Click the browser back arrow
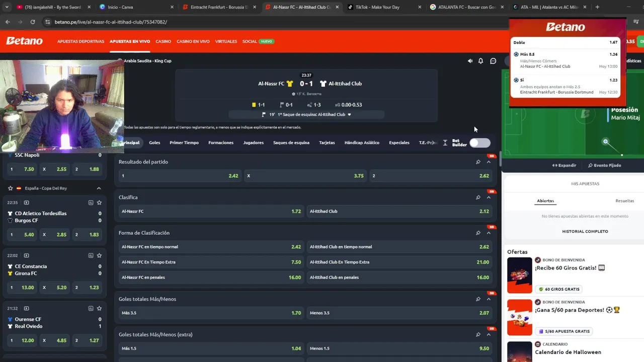644x362 pixels. coord(8,22)
